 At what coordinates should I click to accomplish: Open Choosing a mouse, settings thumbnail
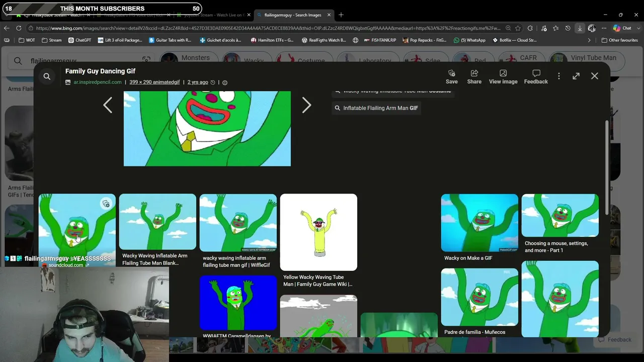[560, 215]
